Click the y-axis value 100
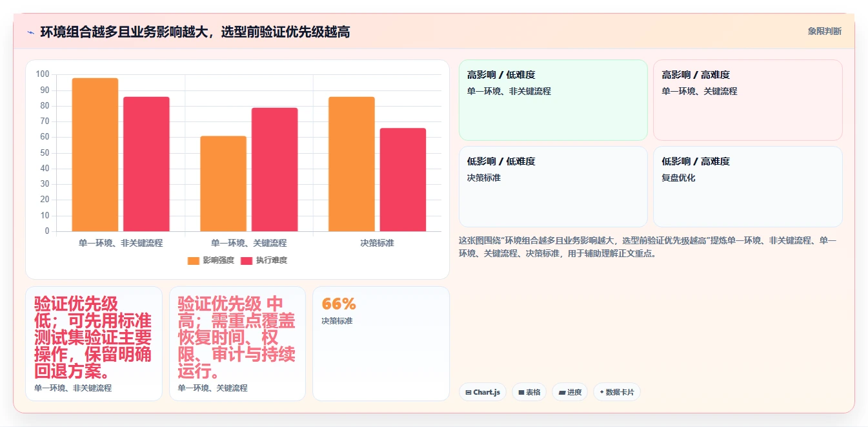Image resolution: width=868 pixels, height=427 pixels. click(43, 74)
